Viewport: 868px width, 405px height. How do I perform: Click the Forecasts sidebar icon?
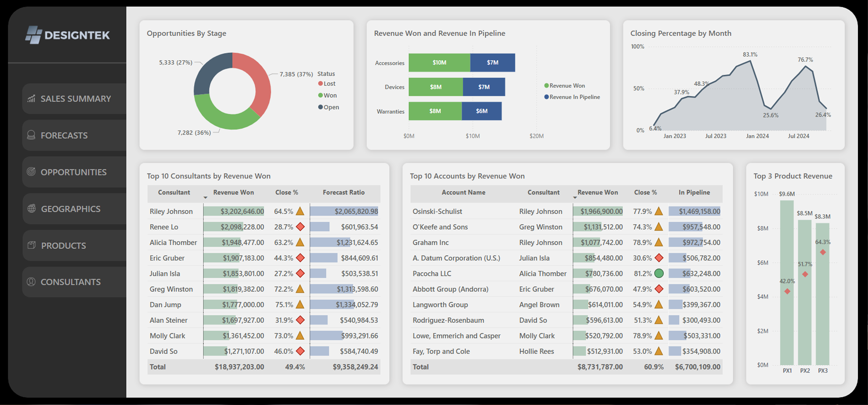pyautogui.click(x=31, y=135)
